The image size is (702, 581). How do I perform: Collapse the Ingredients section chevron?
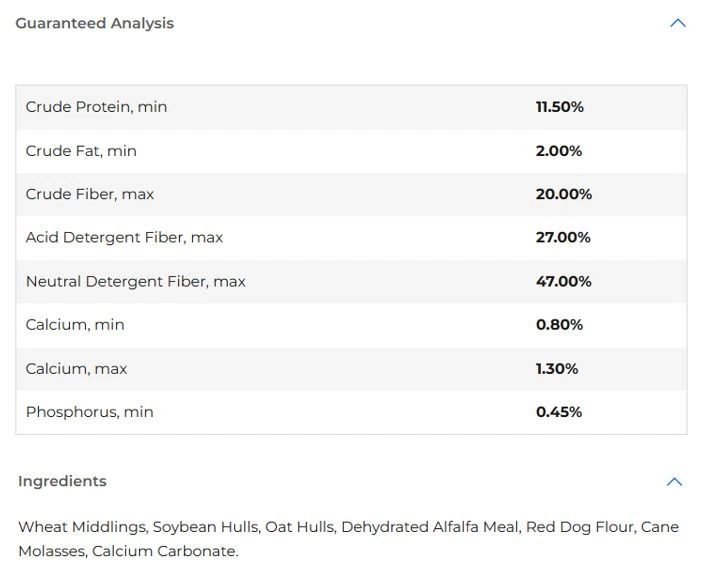(x=674, y=482)
